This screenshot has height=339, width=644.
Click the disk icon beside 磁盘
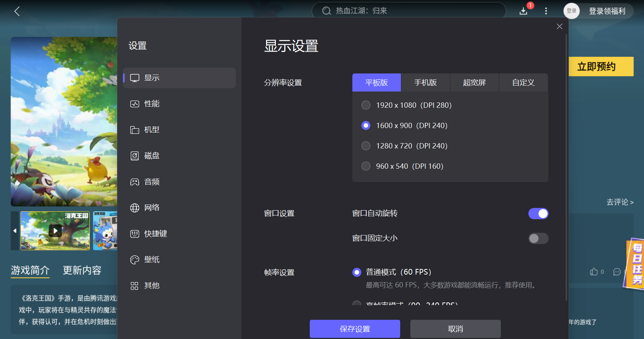[x=135, y=156]
